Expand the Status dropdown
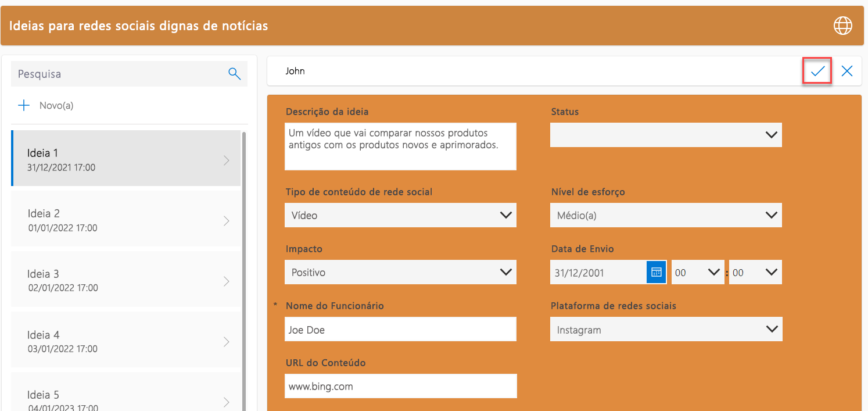The width and height of the screenshot is (868, 411). click(666, 135)
